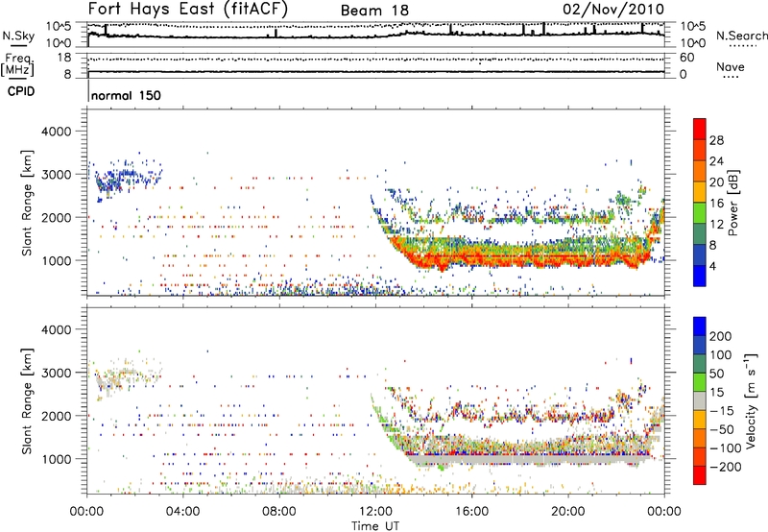Click the '4' label on power colorbar
768x532 pixels.
pyautogui.click(x=712, y=267)
